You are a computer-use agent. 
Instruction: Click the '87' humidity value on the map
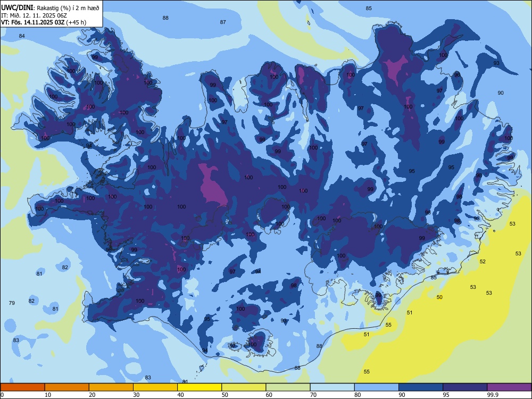tap(223, 22)
